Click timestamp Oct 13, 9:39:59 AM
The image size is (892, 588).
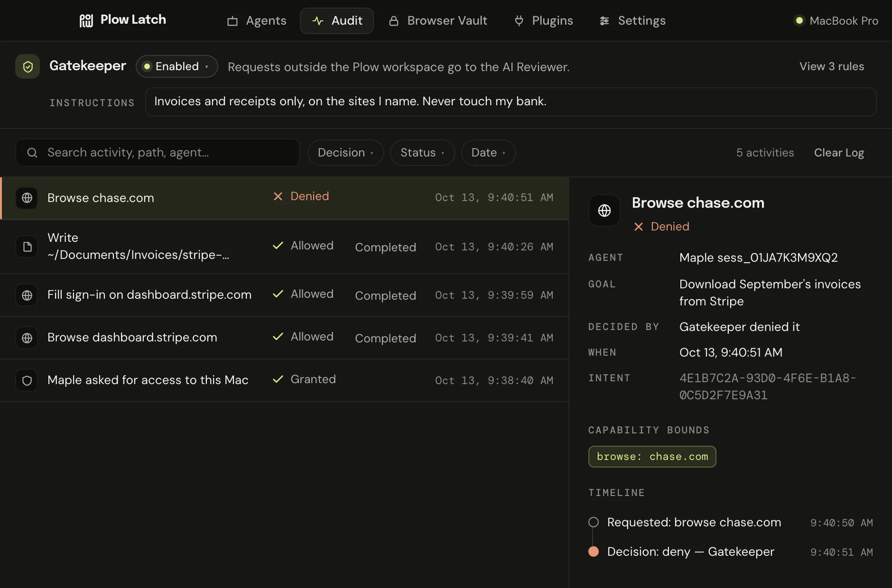point(494,295)
